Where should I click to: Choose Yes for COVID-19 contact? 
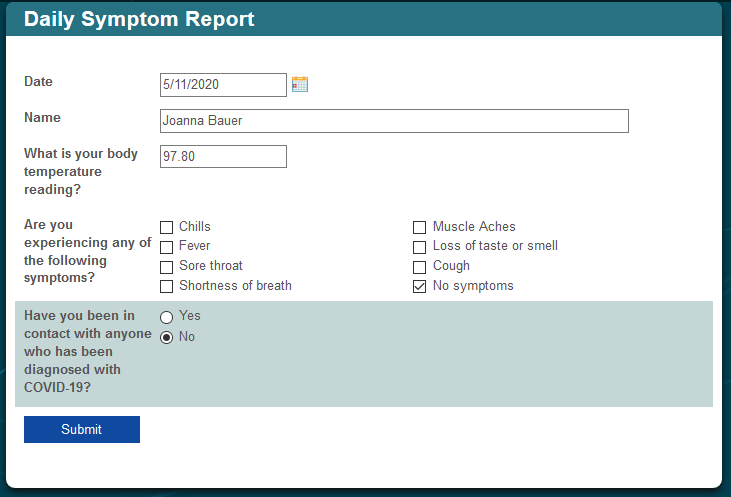click(166, 317)
